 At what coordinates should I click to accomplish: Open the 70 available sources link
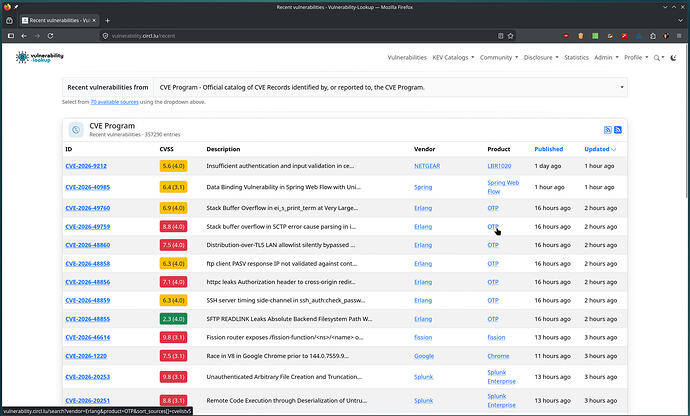(x=114, y=102)
